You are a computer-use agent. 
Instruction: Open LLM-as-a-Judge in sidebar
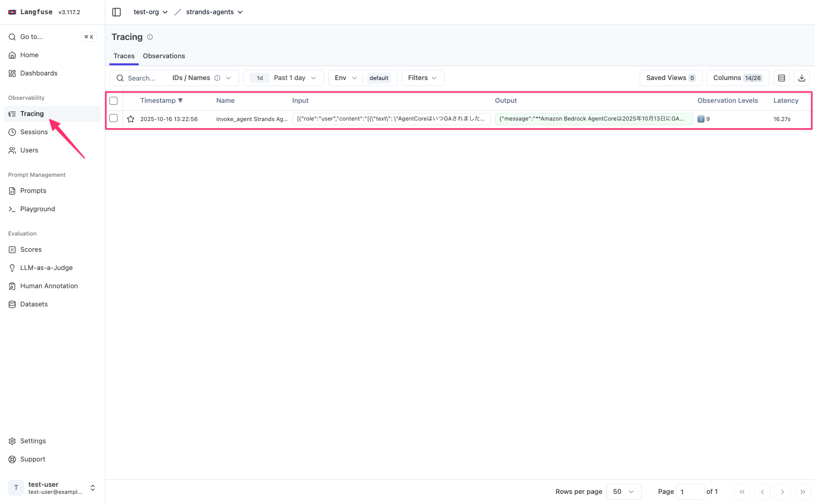click(46, 268)
